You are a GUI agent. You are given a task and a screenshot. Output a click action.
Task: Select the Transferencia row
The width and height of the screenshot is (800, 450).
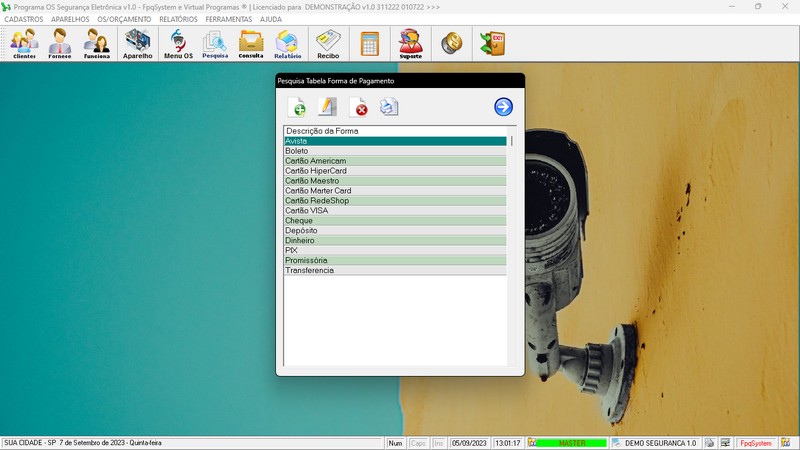[395, 270]
